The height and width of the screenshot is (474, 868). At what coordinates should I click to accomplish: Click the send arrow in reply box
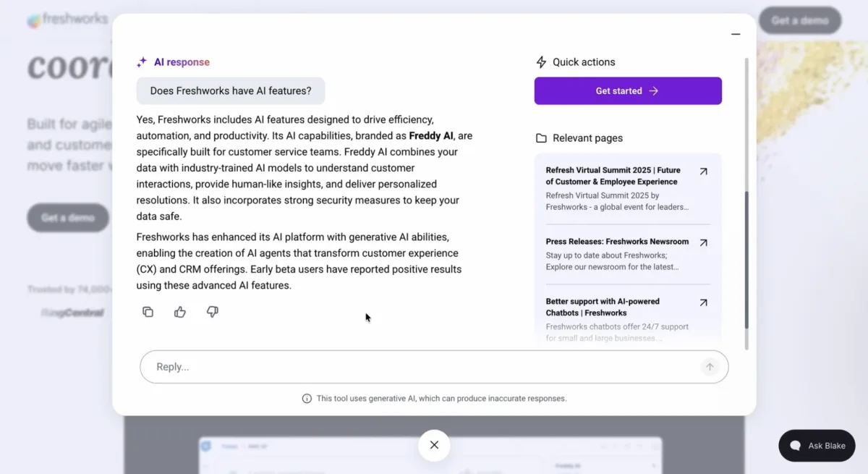[x=710, y=367]
